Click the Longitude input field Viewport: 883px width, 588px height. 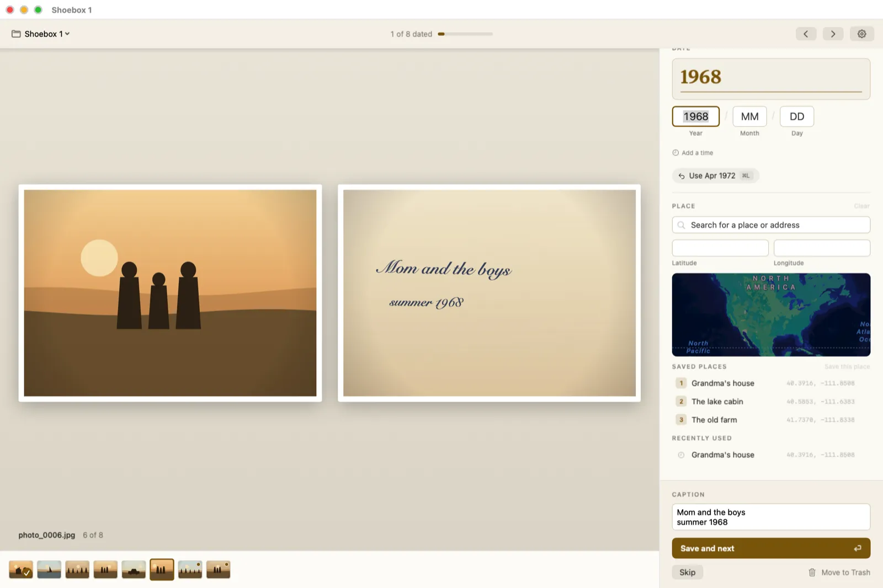coord(822,248)
